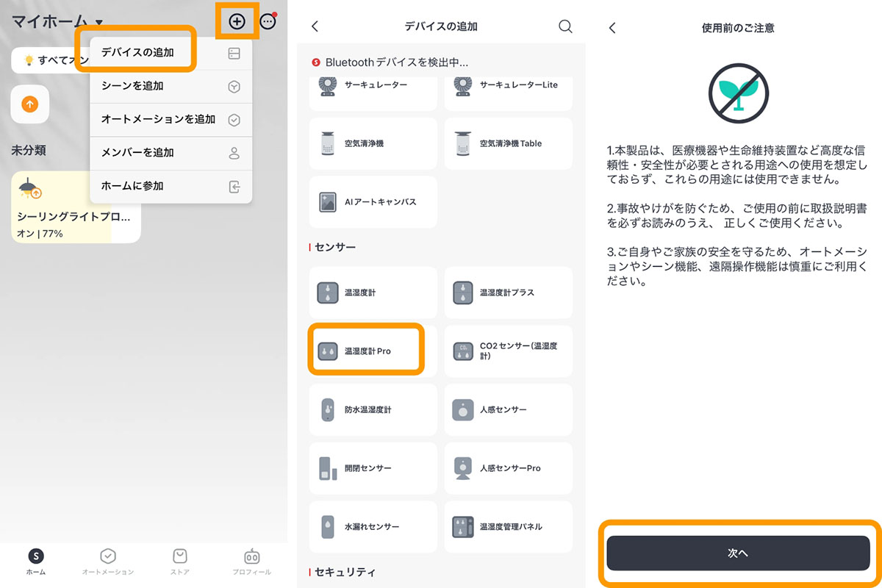882x588 pixels.
Task: Choose the CO2センサー(温湿度計) sensor
Action: [x=508, y=351]
